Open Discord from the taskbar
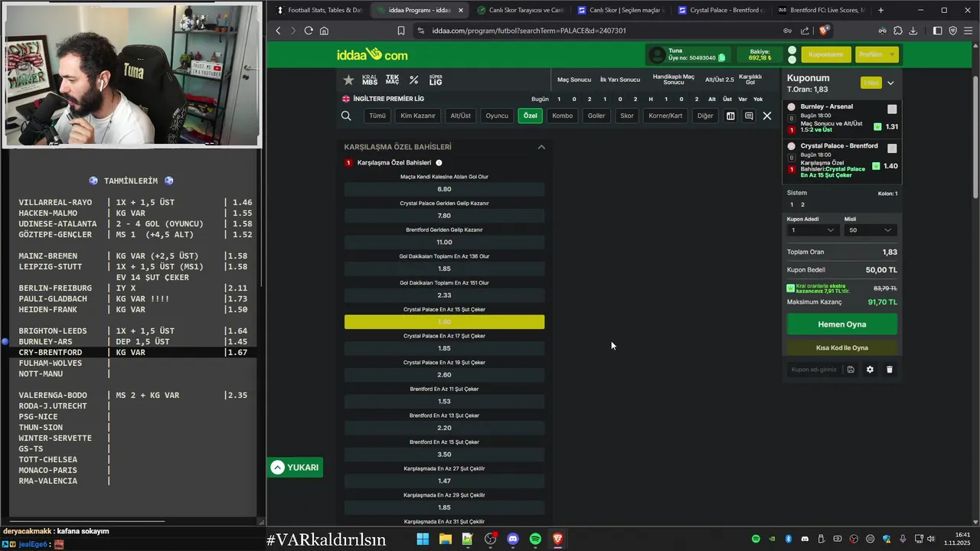The image size is (980, 551). pos(513,540)
